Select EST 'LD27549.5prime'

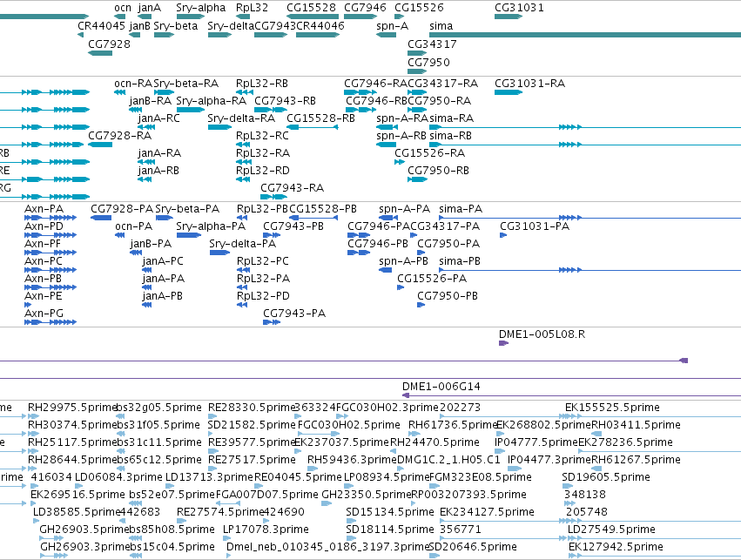pos(611,530)
